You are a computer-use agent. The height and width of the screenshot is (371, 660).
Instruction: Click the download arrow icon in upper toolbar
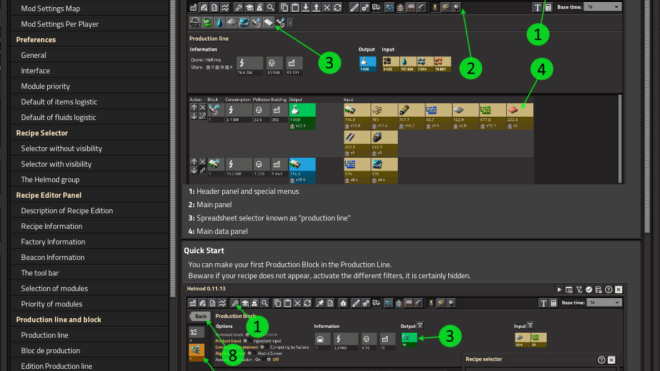click(x=306, y=8)
